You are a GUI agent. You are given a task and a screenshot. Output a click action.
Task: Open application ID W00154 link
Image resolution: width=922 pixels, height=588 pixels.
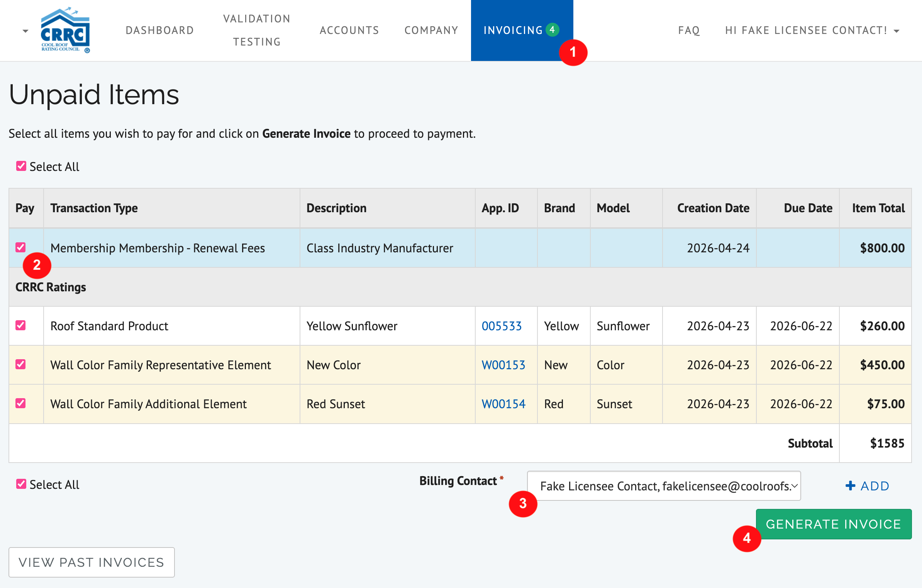point(503,404)
